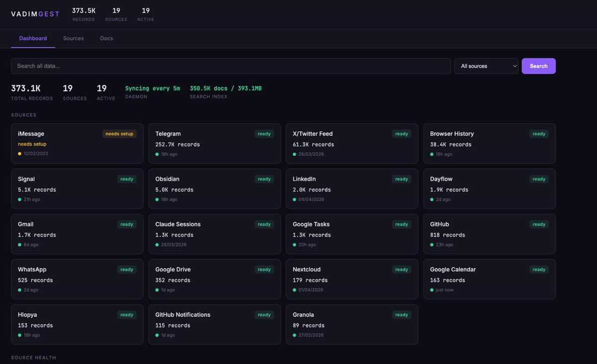Click the green dot beside 04/04/2026

coord(295,199)
